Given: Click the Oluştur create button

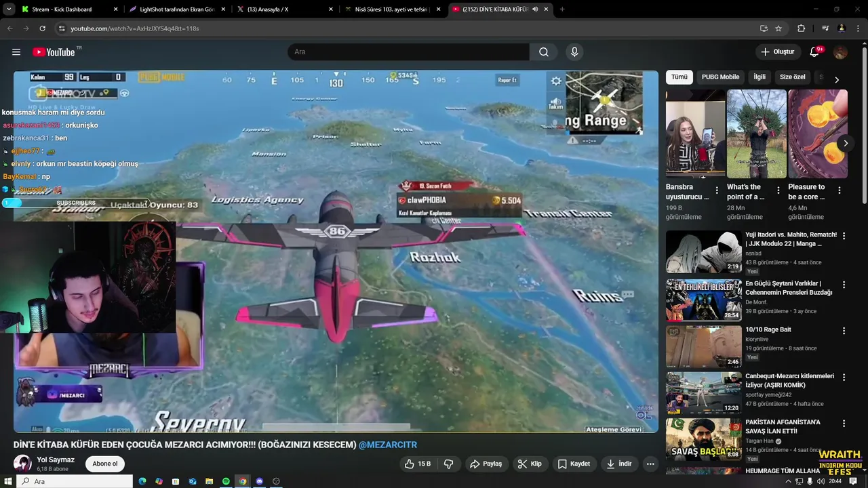Looking at the screenshot, I should (x=777, y=52).
